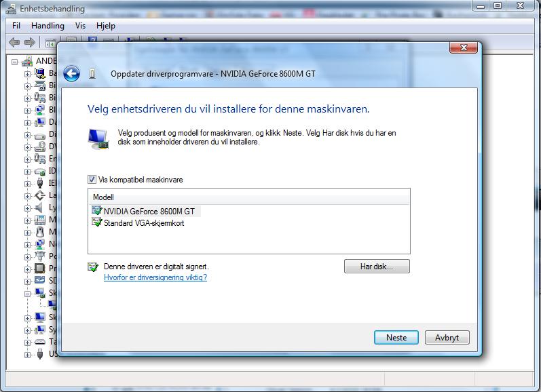541x392 pixels.
Task: Expand the DVD drive 'DV' node
Action: [27, 147]
